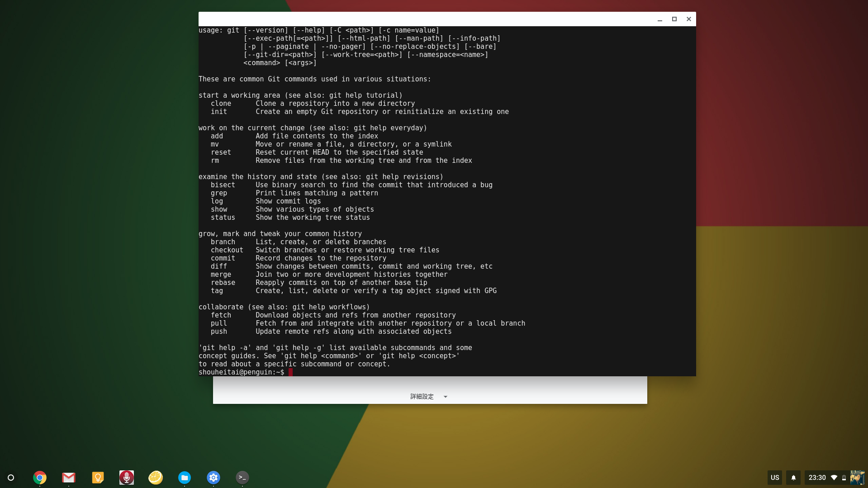868x488 pixels.
Task: Open the Settings gear app
Action: coord(213,478)
